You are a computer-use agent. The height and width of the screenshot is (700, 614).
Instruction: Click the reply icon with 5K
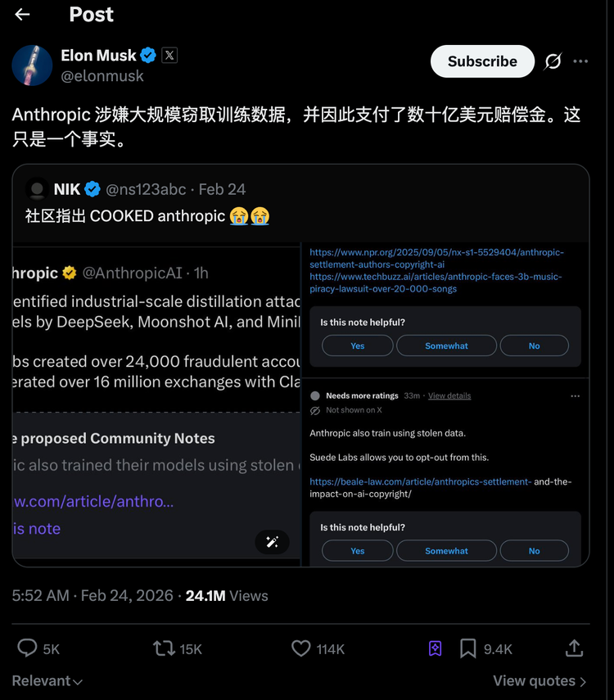tap(28, 648)
